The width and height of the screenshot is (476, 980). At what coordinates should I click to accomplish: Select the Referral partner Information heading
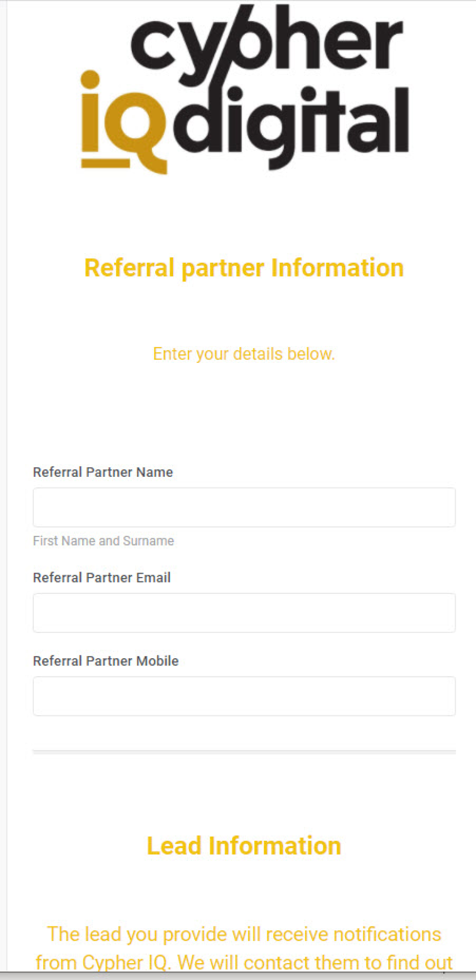(244, 268)
